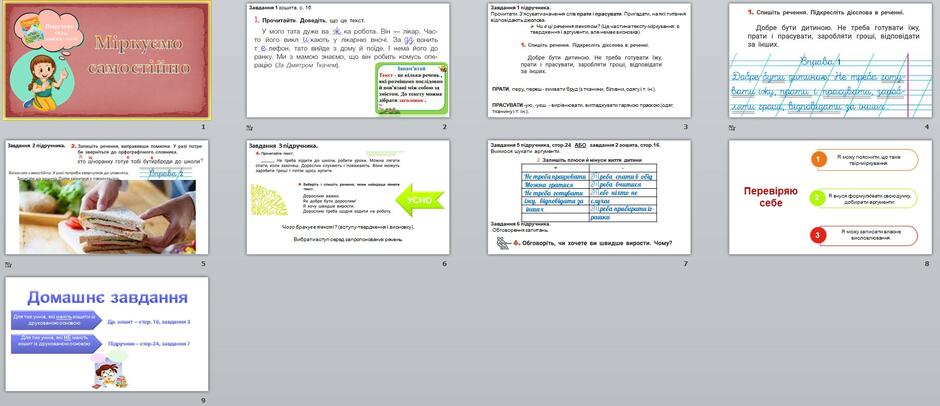Viewport: 940px width, 406px height.
Task: Select slide 2 thumbnail with Запам'ятай box
Action: (348, 60)
